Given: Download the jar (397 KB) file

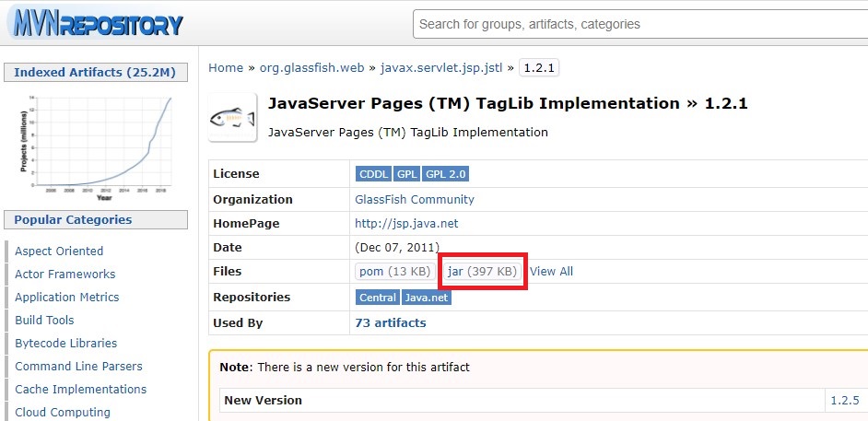Looking at the screenshot, I should pyautogui.click(x=482, y=272).
